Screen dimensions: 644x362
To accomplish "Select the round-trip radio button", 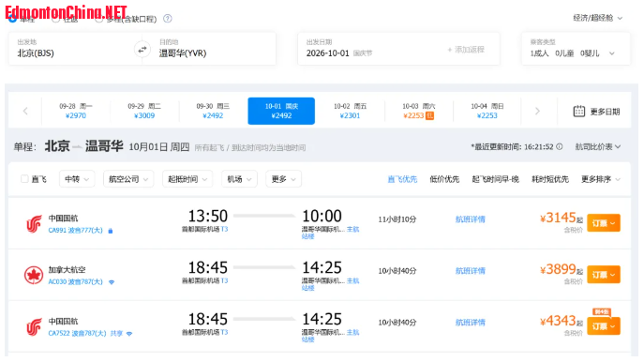I will pos(56,19).
